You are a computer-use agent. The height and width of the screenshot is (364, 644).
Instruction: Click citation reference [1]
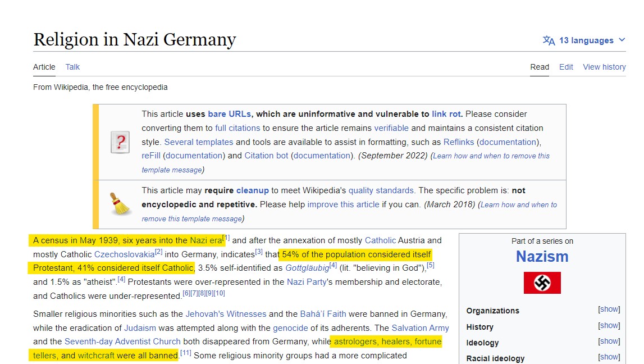click(226, 238)
